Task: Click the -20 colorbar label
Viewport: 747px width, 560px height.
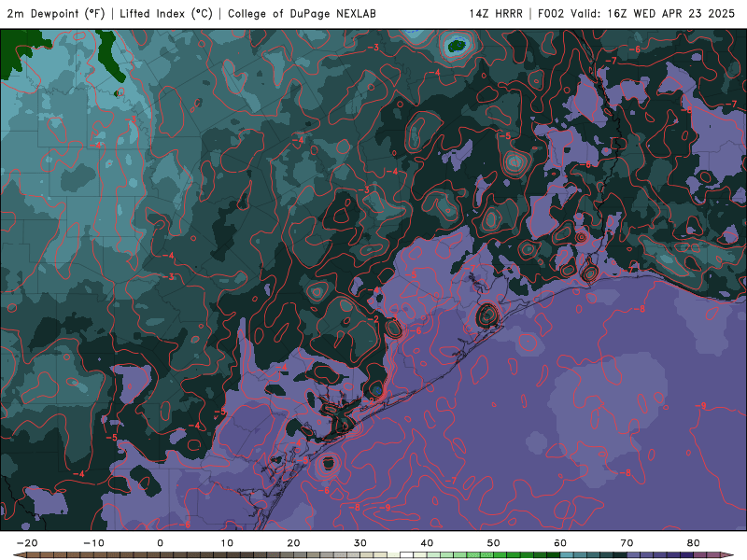Action: pos(27,543)
